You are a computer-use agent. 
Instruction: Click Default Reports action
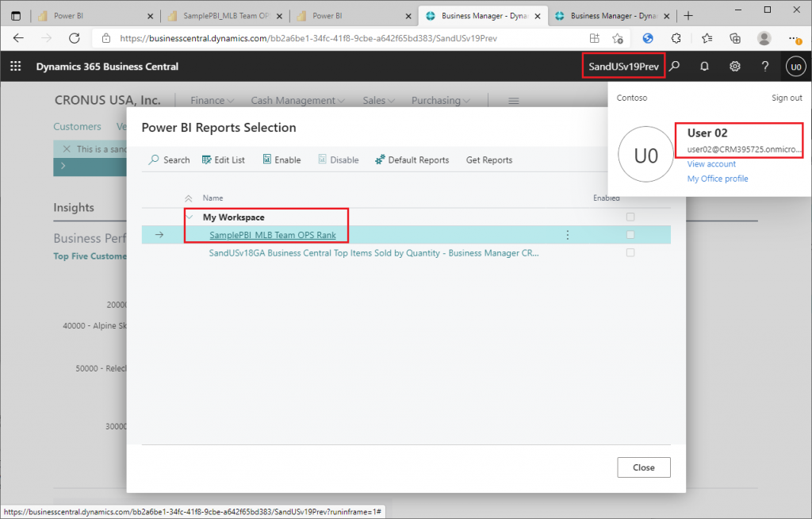pos(412,160)
